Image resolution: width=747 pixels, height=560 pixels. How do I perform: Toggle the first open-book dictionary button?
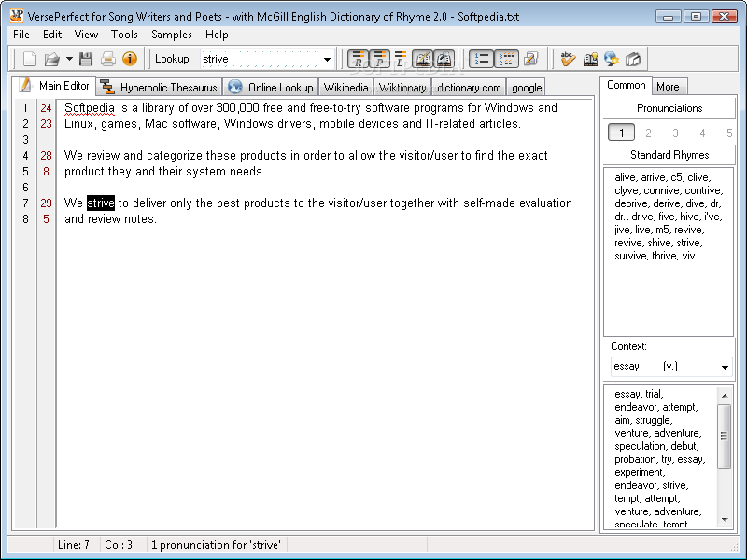422,59
